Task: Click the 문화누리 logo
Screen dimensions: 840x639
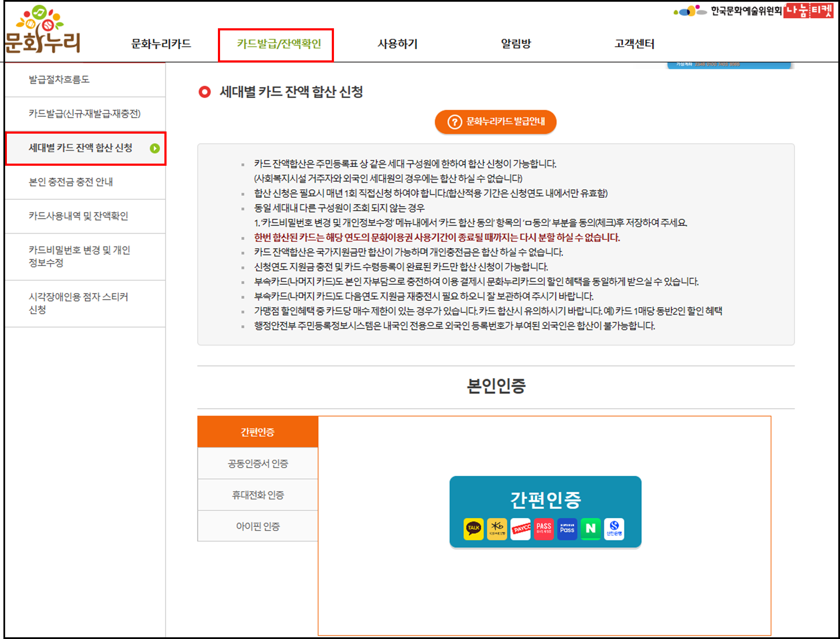Action: pos(43,30)
